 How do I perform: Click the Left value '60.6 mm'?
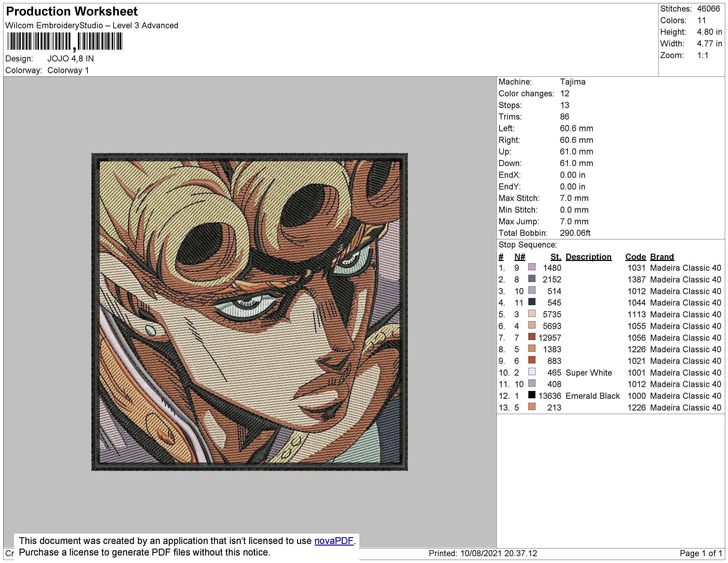pyautogui.click(x=576, y=128)
